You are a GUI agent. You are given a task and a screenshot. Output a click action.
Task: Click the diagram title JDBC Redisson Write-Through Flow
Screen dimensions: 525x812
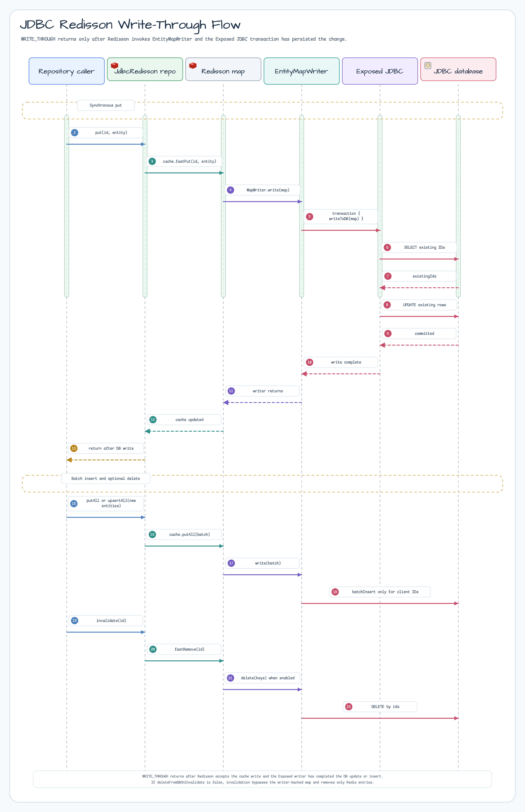click(130, 25)
